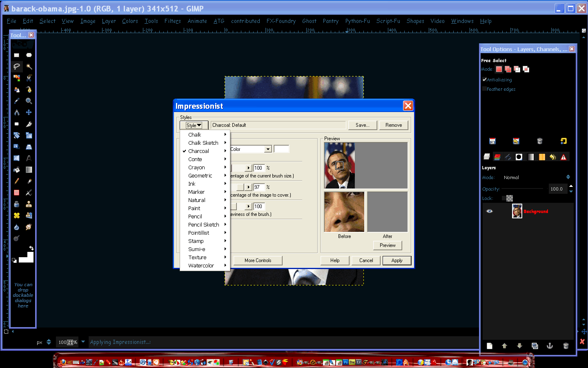Select the Free Select lasso tool
The image size is (588, 368).
point(17,66)
